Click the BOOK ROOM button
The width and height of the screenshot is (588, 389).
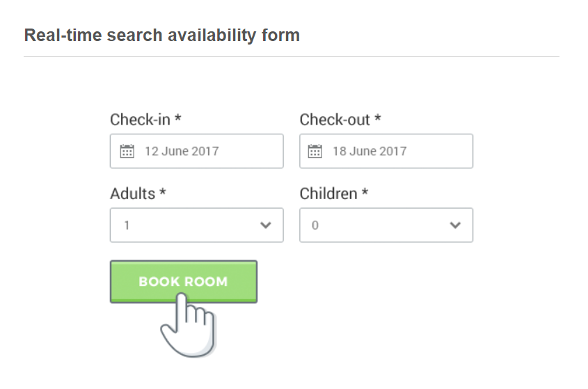coord(184,281)
